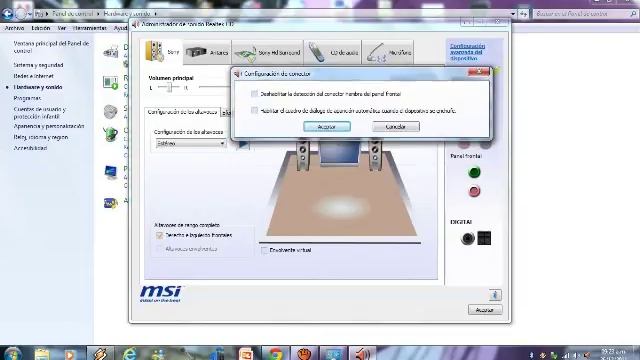Screen dimensions: 640x360
Task: Click the Display monitor icon in Control Panel
Action: (111, 172)
